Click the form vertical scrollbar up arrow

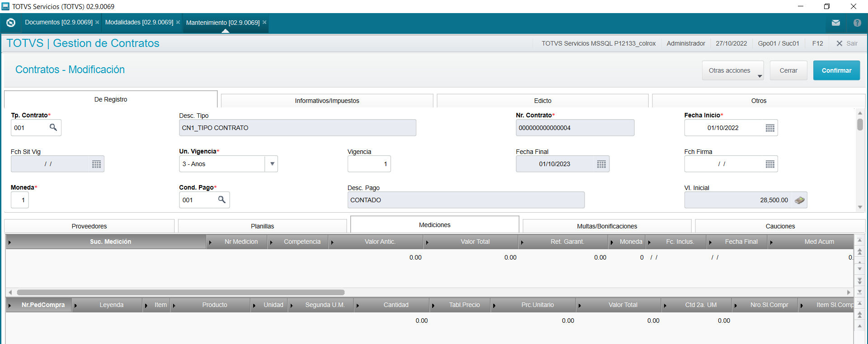[x=860, y=113]
